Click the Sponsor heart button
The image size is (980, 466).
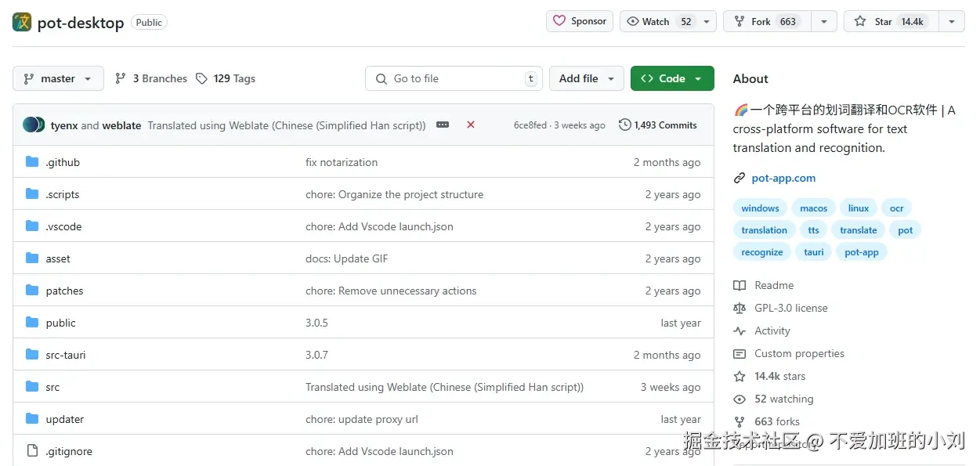(580, 21)
